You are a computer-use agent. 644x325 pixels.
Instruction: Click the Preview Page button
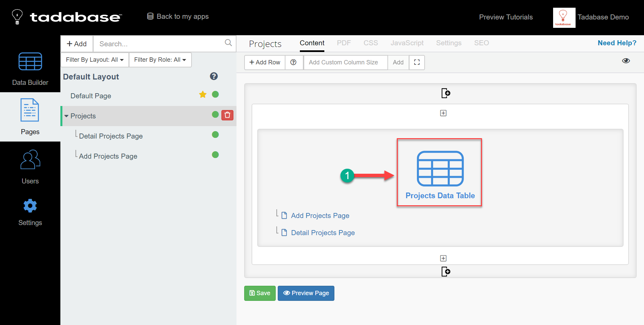point(306,293)
